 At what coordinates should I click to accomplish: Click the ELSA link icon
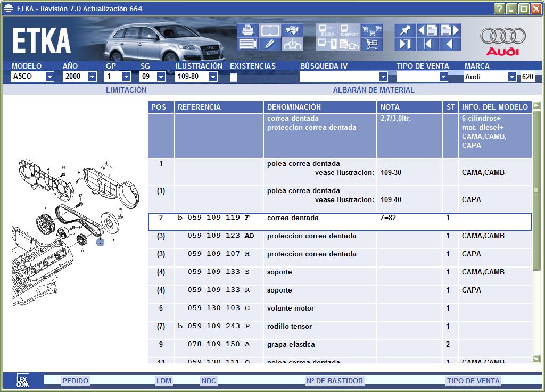327,30
